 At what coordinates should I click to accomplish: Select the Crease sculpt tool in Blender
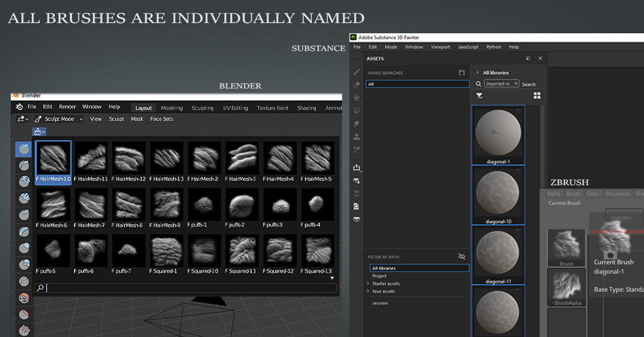(24, 281)
